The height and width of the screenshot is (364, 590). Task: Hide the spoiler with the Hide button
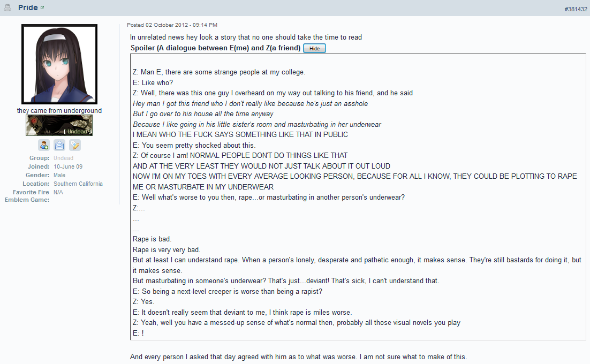coord(315,48)
